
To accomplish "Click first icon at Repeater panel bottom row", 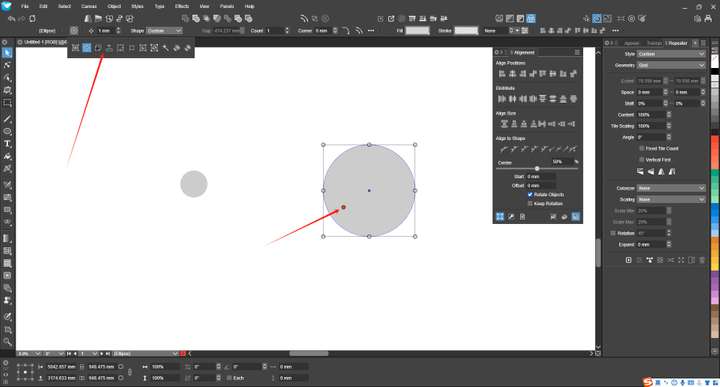I will pyautogui.click(x=629, y=260).
